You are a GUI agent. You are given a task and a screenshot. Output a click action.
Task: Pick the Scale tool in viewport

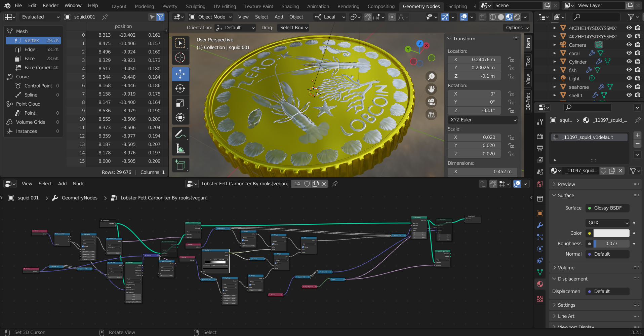coord(180,103)
